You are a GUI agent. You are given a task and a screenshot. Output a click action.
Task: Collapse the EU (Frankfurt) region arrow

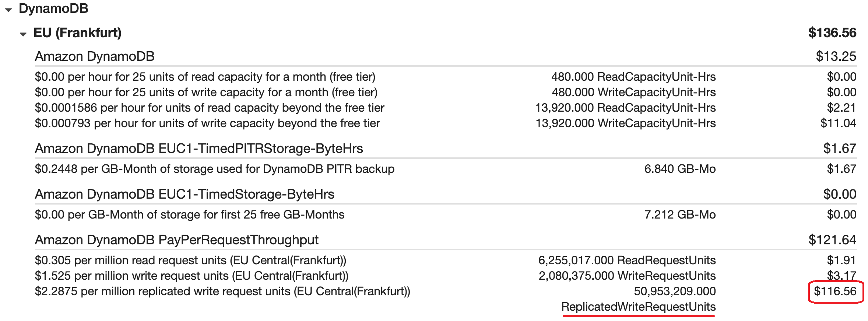23,34
